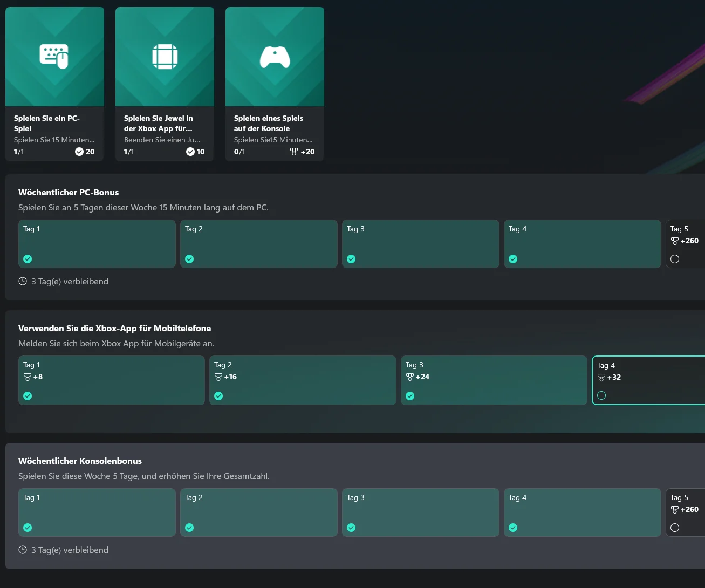This screenshot has width=705, height=588.
Task: Open the keyboard and mouse PC game quest tile
Action: [54, 84]
